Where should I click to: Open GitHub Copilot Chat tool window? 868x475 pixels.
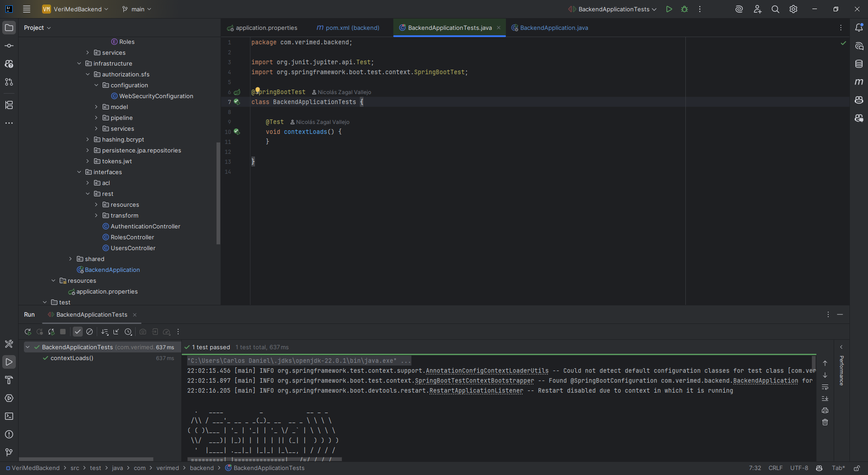point(859,118)
